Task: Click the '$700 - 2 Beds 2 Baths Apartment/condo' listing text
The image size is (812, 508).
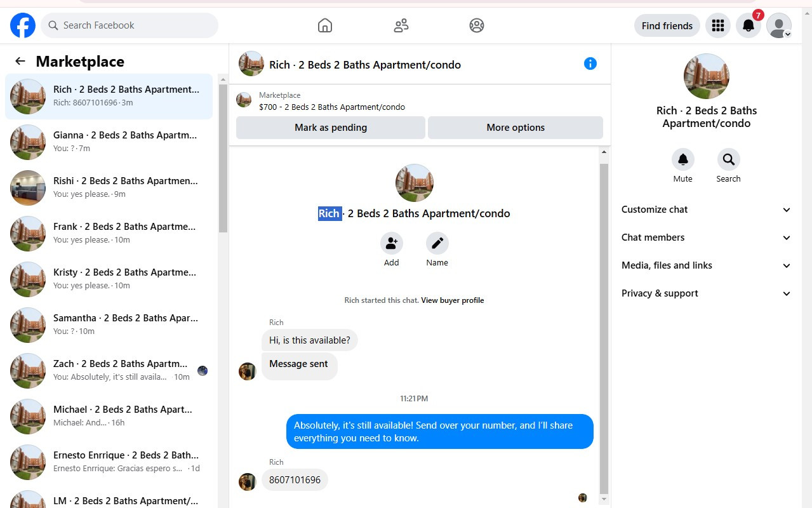Action: 332,107
